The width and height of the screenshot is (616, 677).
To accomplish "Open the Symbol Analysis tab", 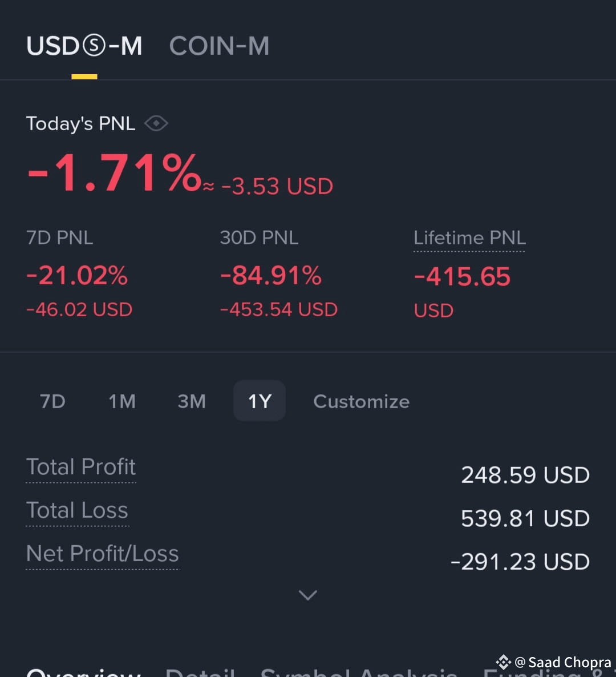I will click(x=359, y=672).
